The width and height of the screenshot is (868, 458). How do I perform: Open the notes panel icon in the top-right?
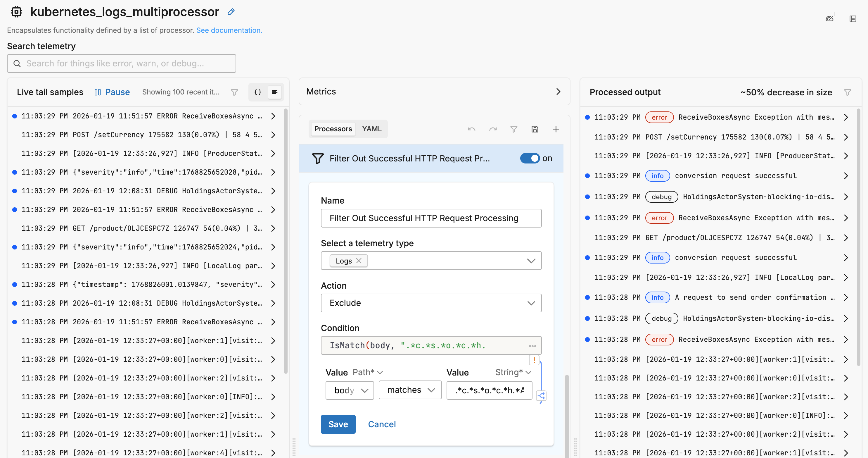(x=853, y=18)
